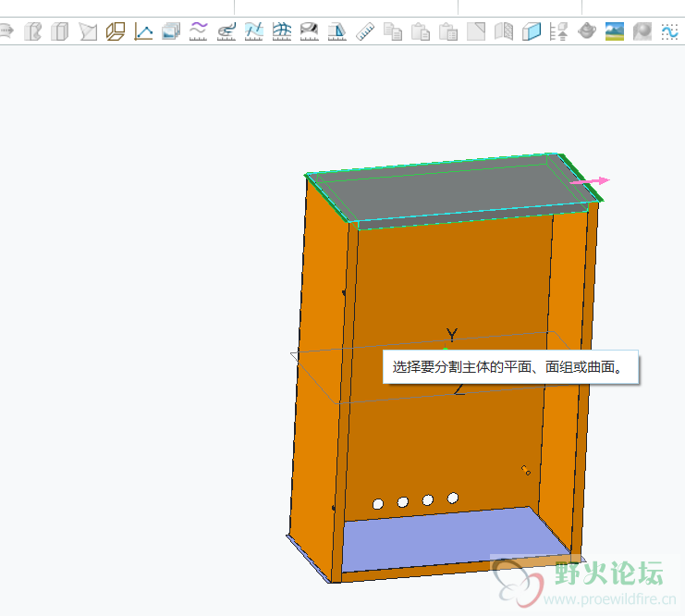The width and height of the screenshot is (685, 616).
Task: Click the grayed Paste clipboard icon
Action: [421, 31]
